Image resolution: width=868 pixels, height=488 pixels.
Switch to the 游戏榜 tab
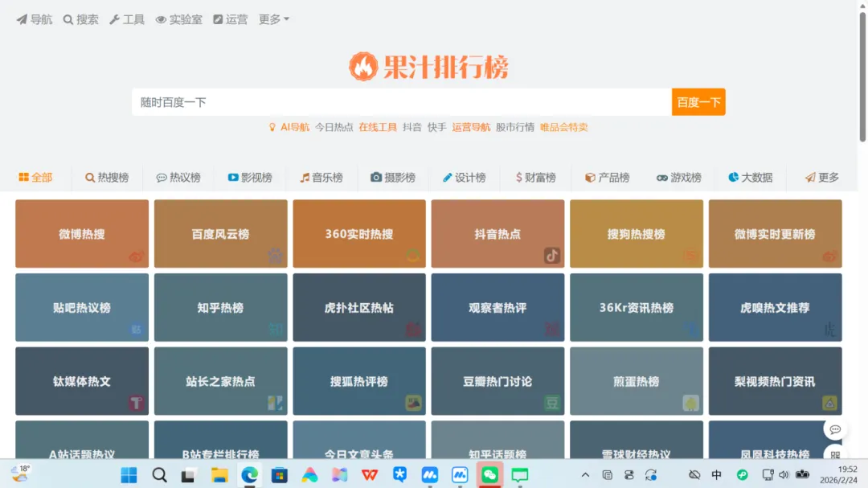point(678,177)
